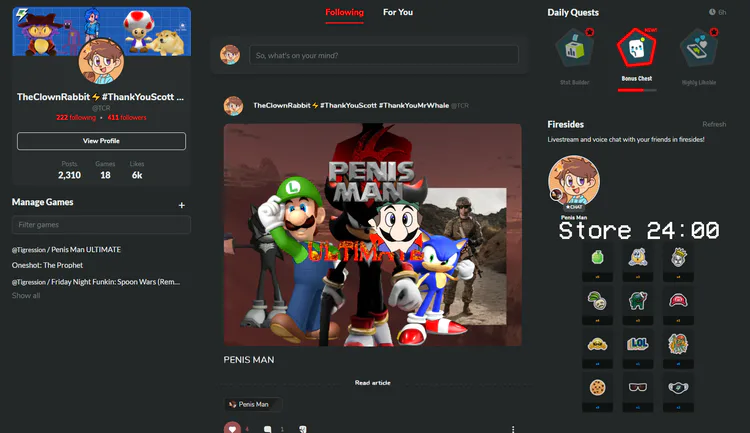The width and height of the screenshot is (750, 433).
Task: Open the post comments via speech bubble icon
Action: [x=267, y=429]
